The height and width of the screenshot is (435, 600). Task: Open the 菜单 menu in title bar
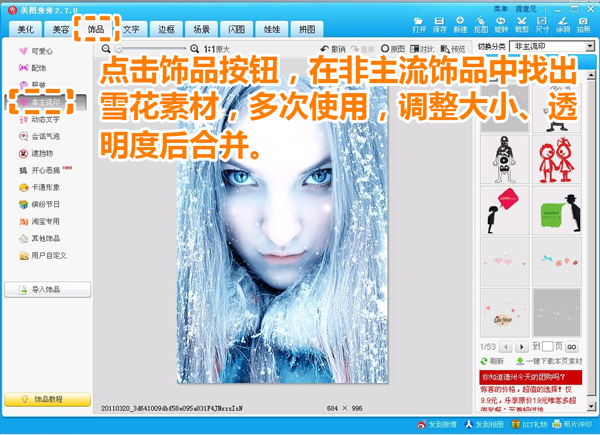501,6
